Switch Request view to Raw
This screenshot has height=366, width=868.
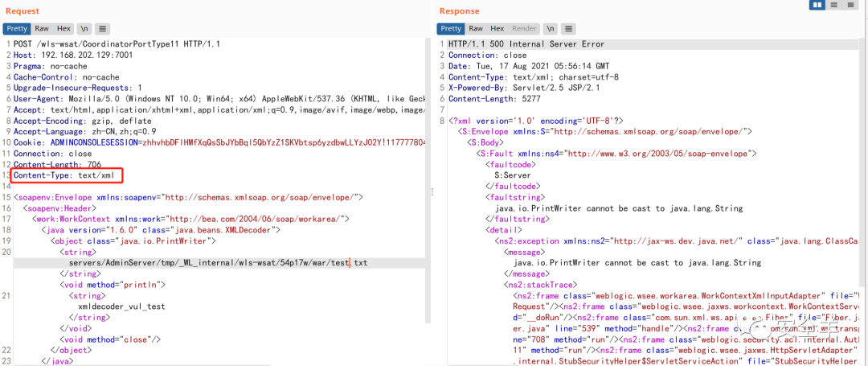tap(42, 29)
